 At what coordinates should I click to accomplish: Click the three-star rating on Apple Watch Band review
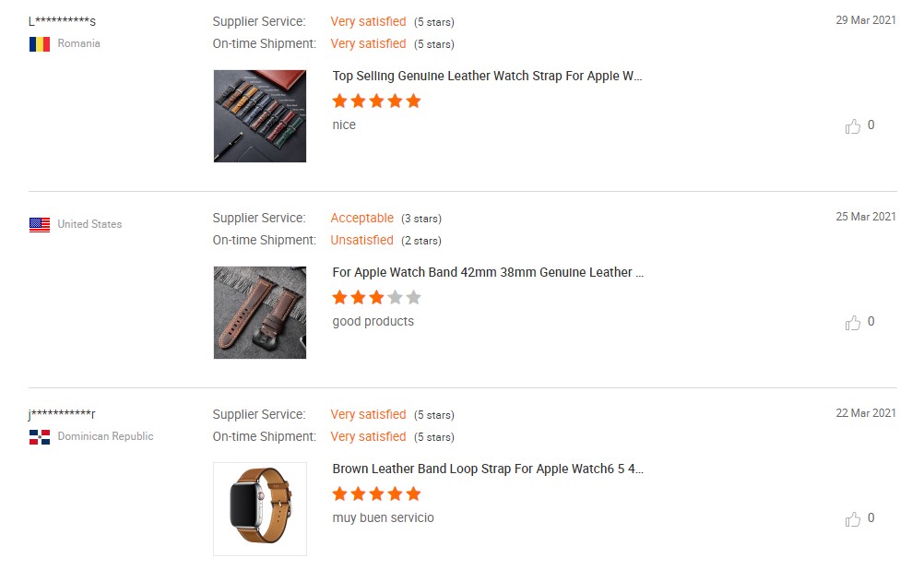pyautogui.click(x=376, y=297)
